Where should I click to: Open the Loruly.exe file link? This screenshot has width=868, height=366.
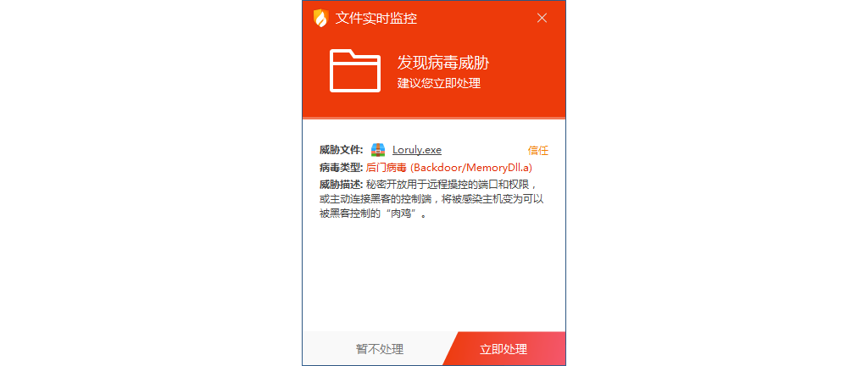417,150
